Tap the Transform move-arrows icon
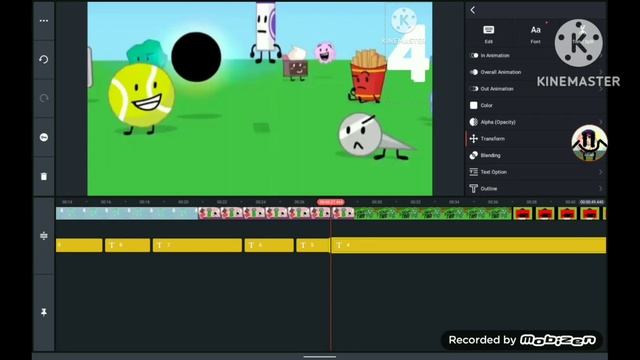This screenshot has width=640, height=360. [473, 139]
